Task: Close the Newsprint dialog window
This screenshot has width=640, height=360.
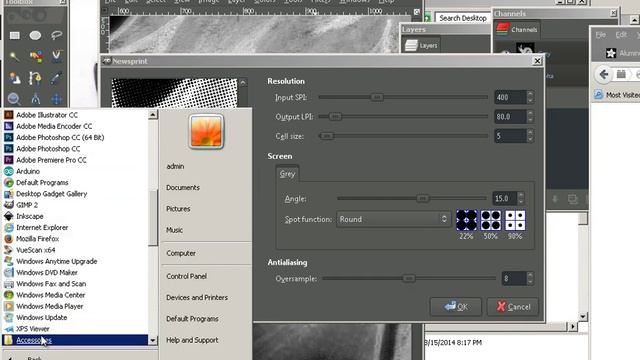Action: tap(538, 61)
